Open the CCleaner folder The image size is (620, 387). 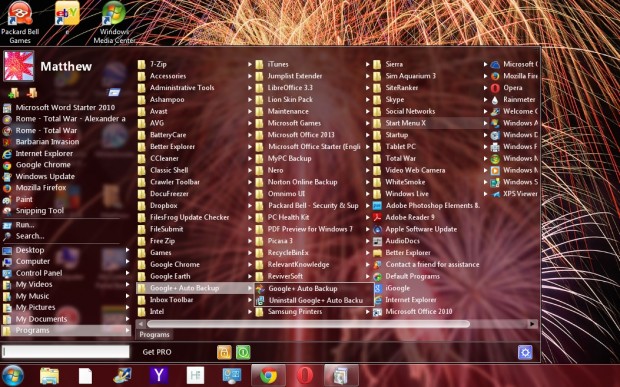coord(195,159)
